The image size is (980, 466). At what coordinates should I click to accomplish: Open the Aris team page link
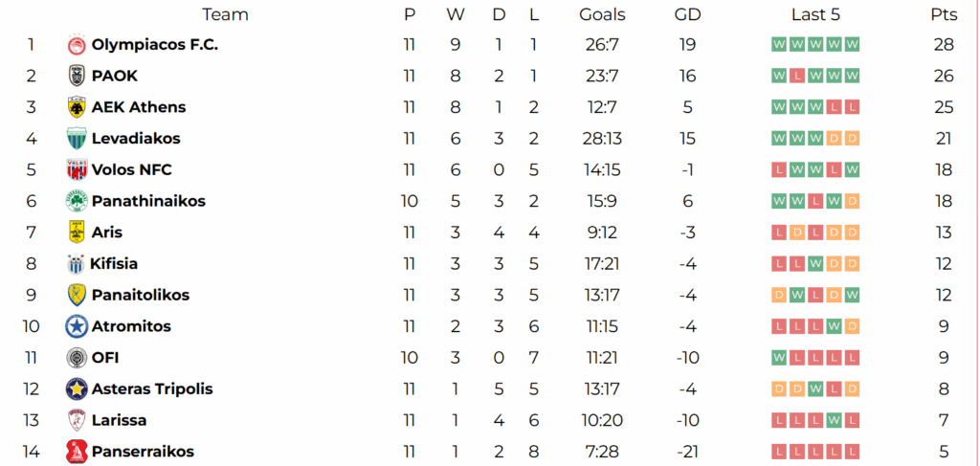106,233
